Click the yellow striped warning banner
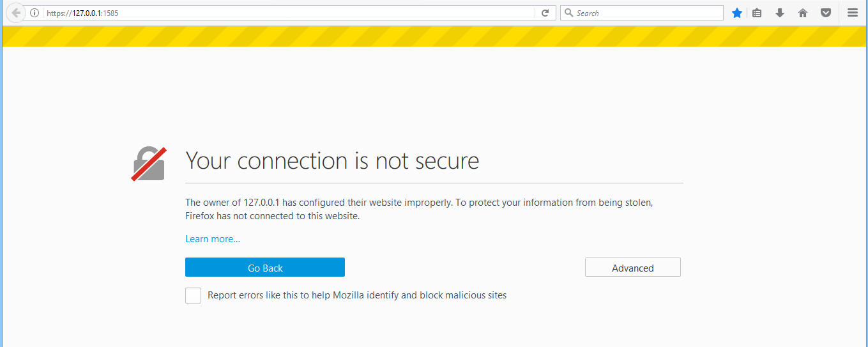 click(x=434, y=36)
